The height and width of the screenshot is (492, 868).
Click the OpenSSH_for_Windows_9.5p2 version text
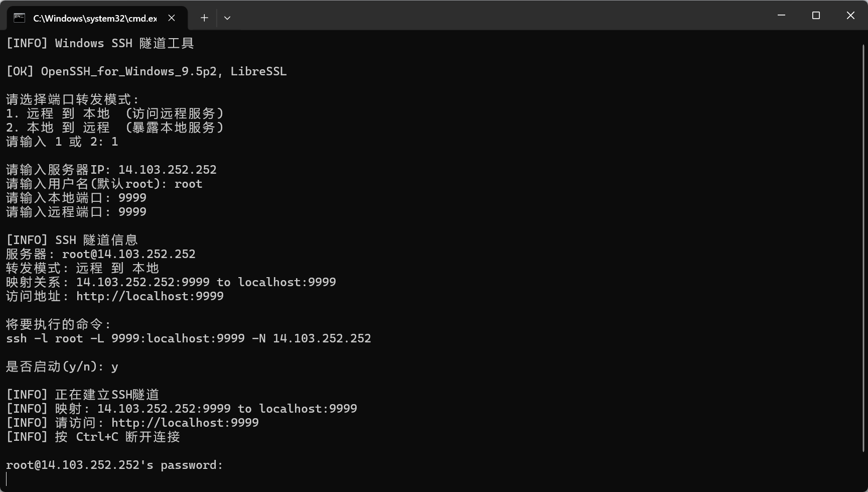[129, 71]
